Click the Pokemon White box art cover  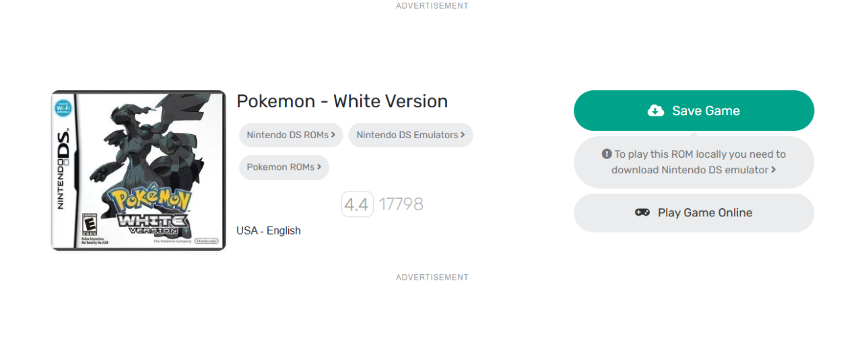(139, 171)
